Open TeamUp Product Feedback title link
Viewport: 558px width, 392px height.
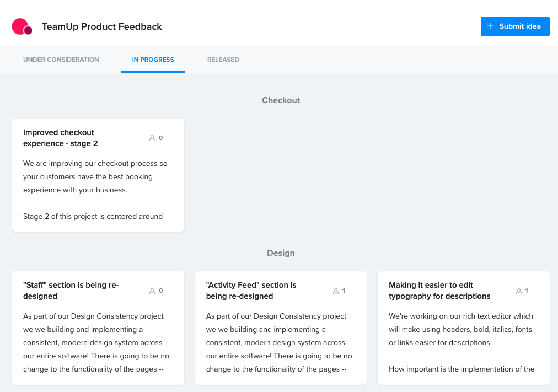coord(102,26)
